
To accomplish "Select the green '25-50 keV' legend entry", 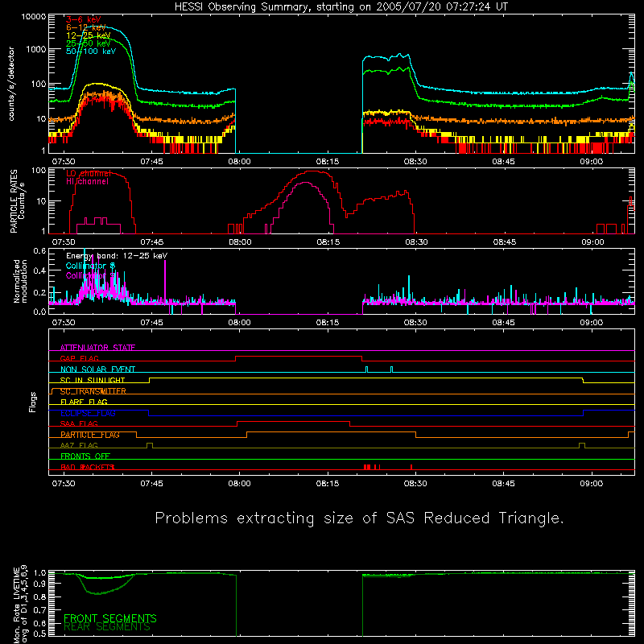I will [89, 43].
